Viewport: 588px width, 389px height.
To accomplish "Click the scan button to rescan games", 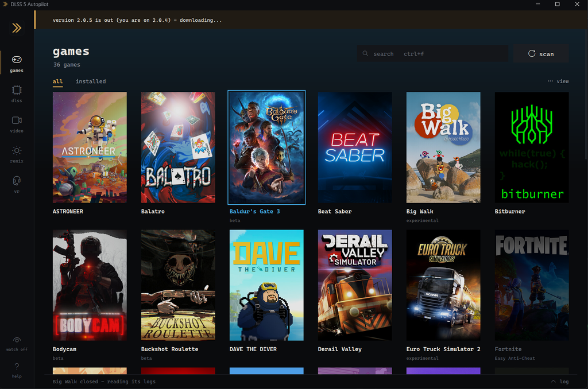I will point(541,53).
